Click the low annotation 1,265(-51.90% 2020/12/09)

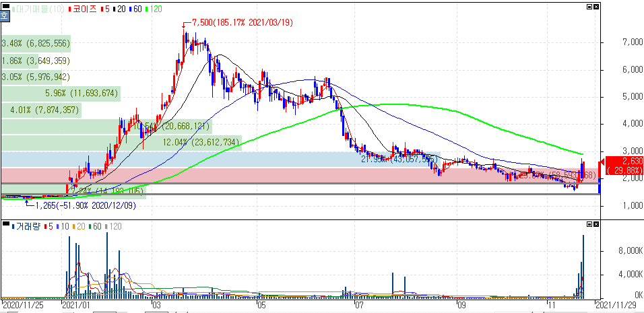(85, 205)
